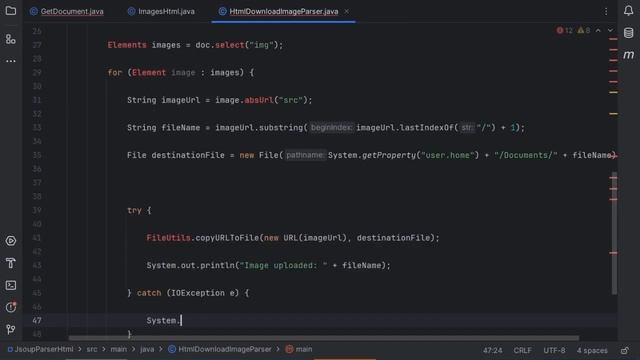Open CRLF line separator selector
640x360 pixels.
coord(522,350)
